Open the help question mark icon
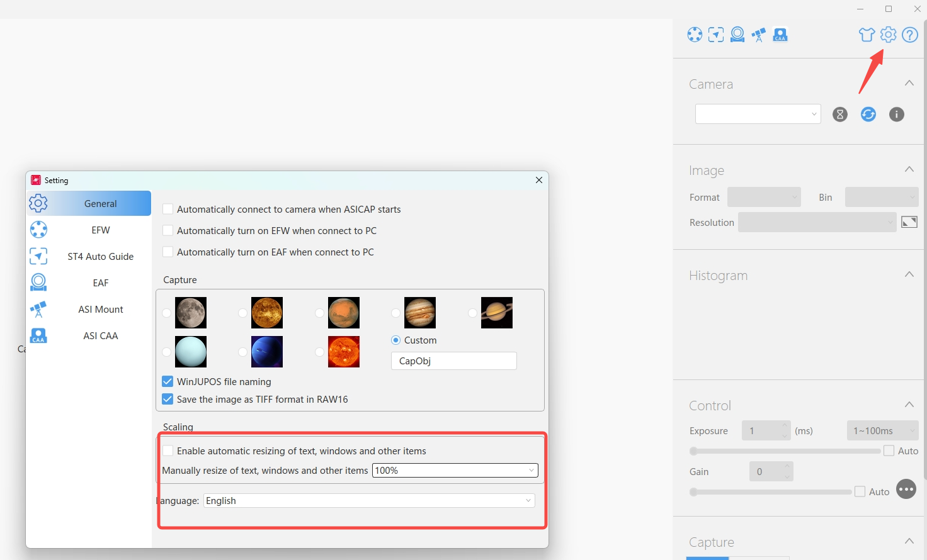927x560 pixels. [909, 35]
